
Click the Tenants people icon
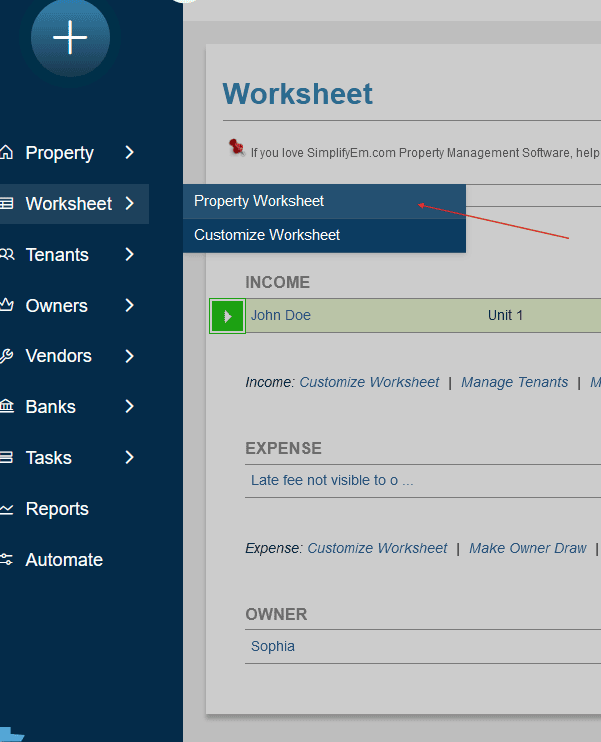tap(7, 255)
